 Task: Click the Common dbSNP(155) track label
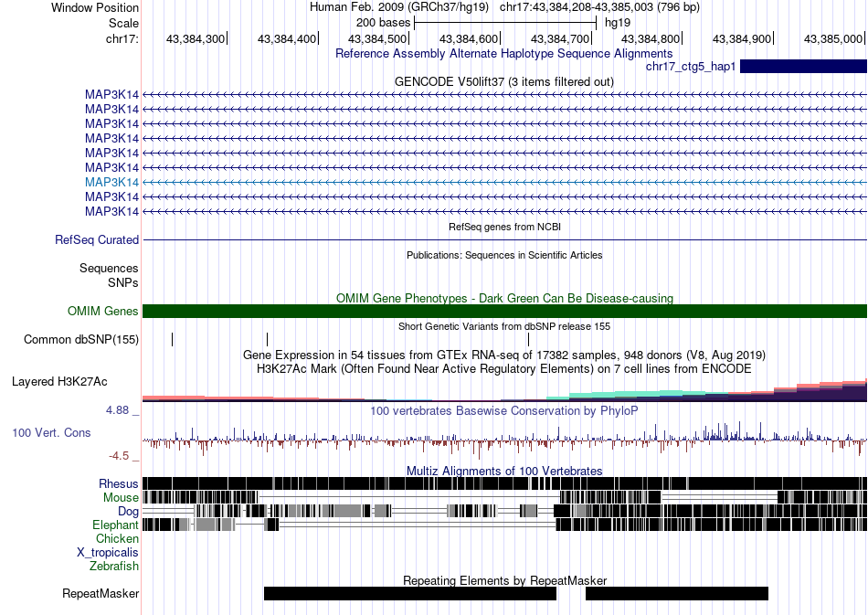80,339
